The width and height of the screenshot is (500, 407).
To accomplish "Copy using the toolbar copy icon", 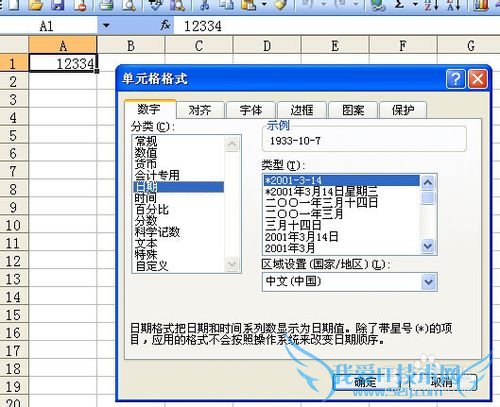I will pyautogui.click(x=226, y=5).
